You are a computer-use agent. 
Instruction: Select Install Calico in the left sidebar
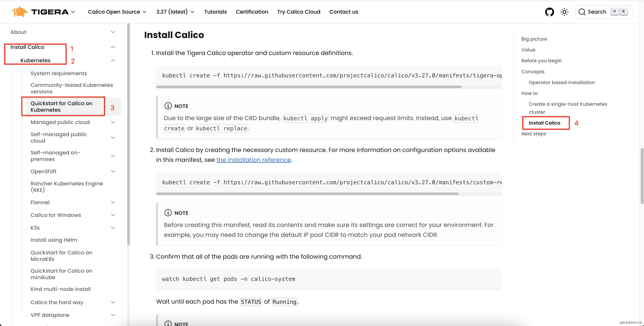[x=27, y=47]
